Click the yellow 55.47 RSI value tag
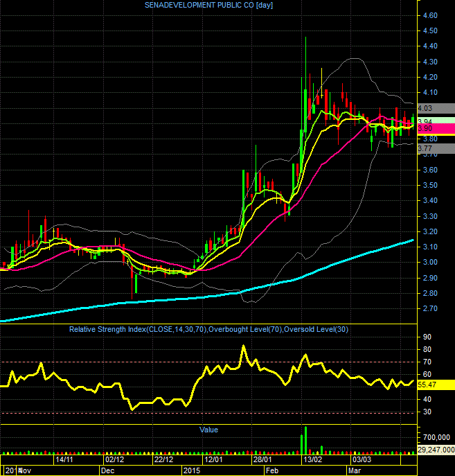Image resolution: width=455 pixels, height=476 pixels. point(436,385)
